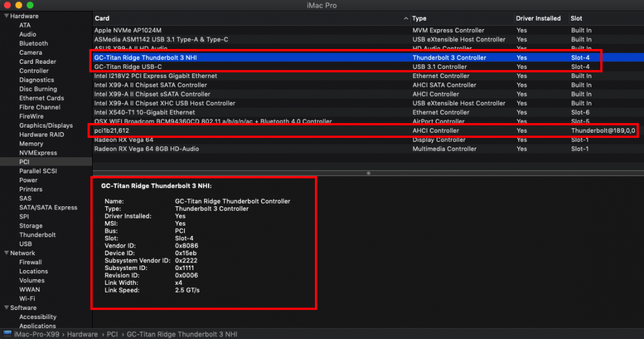This screenshot has width=644, height=339.
Task: Collapse the Software section triangle
Action: click(6, 308)
